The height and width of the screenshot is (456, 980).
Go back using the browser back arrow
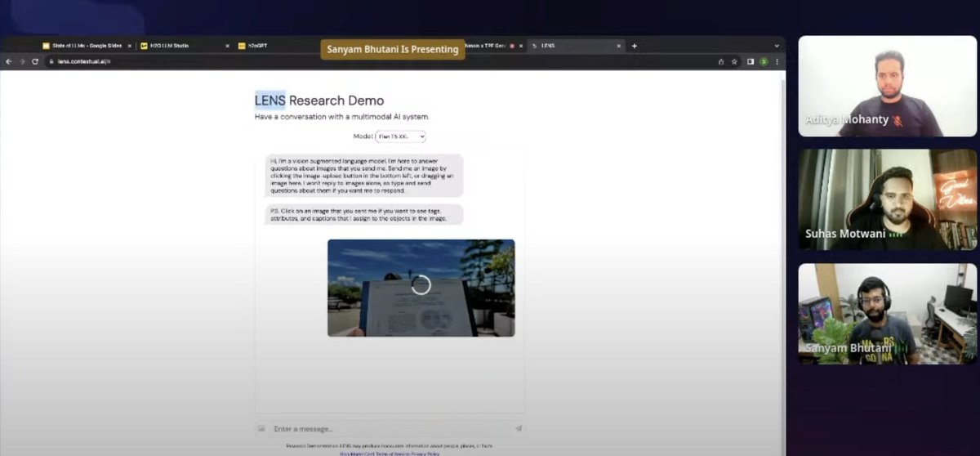(x=10, y=61)
